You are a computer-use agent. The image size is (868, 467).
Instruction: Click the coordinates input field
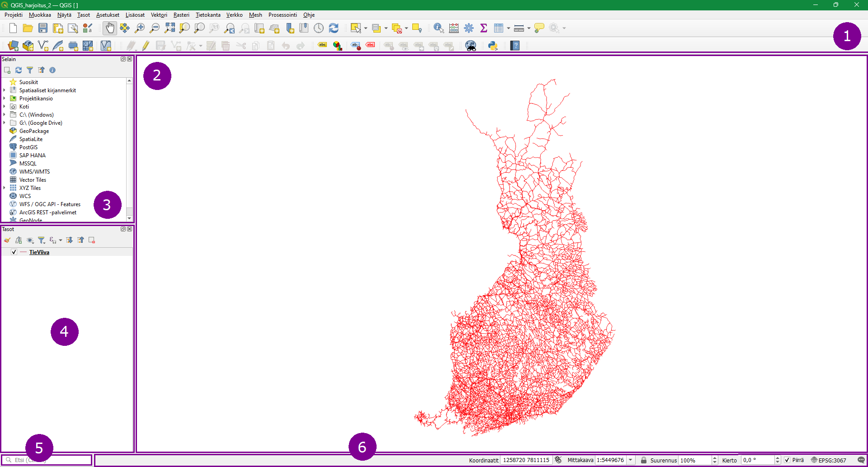pyautogui.click(x=526, y=460)
